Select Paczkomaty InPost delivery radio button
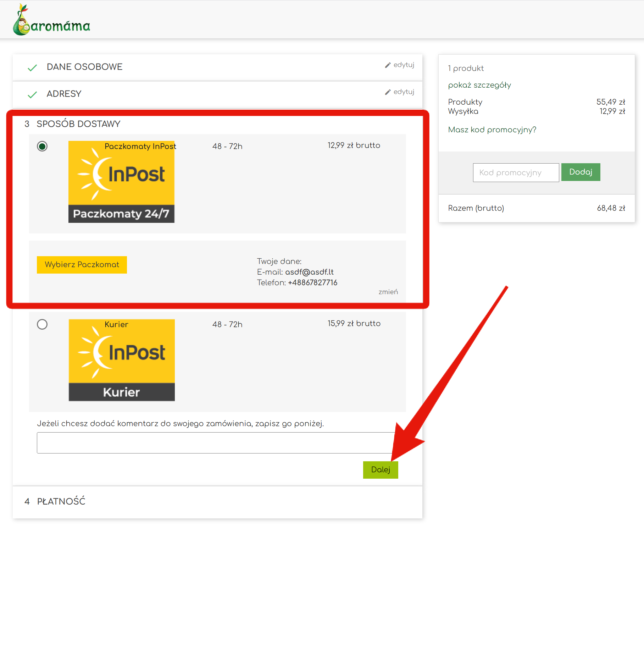Image resolution: width=644 pixels, height=649 pixels. (x=42, y=146)
